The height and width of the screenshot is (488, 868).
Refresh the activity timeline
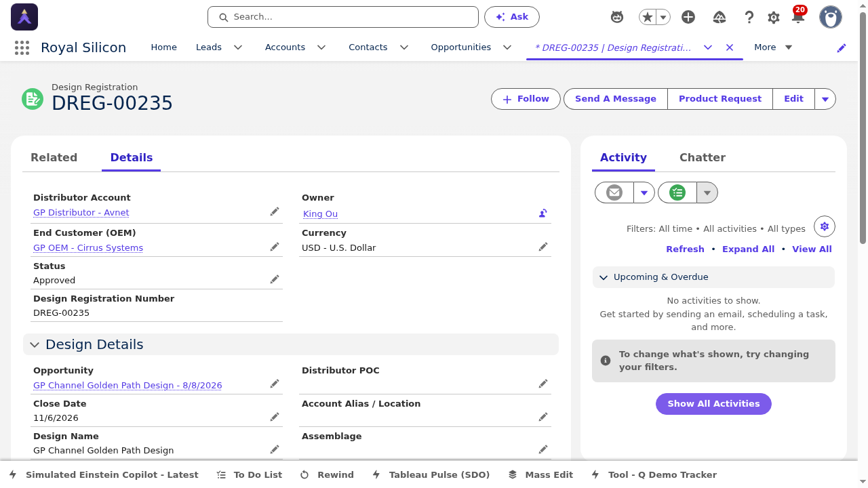[x=685, y=249]
